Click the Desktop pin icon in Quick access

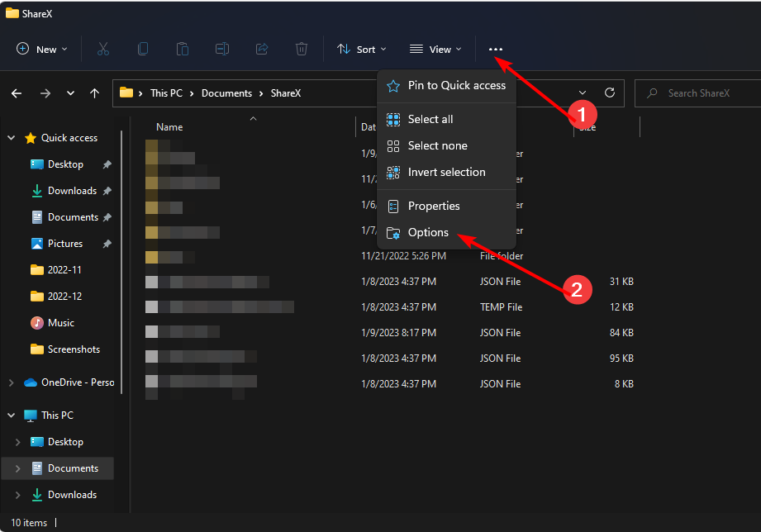(x=107, y=164)
